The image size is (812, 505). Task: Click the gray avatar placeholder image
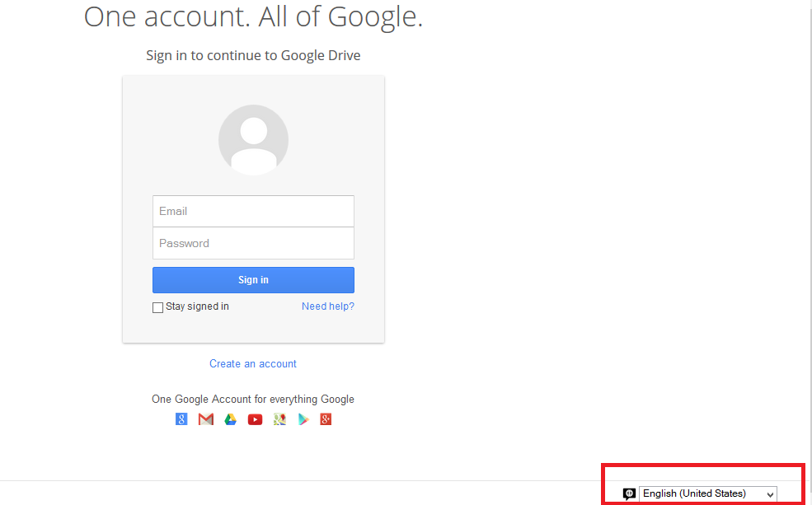(x=253, y=140)
